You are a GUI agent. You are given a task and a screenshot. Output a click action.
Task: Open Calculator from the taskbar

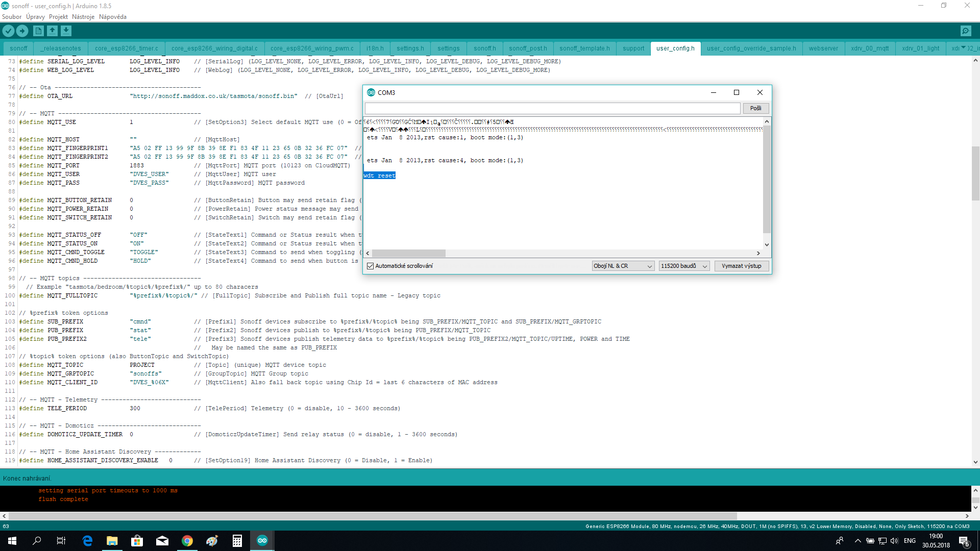click(x=237, y=541)
